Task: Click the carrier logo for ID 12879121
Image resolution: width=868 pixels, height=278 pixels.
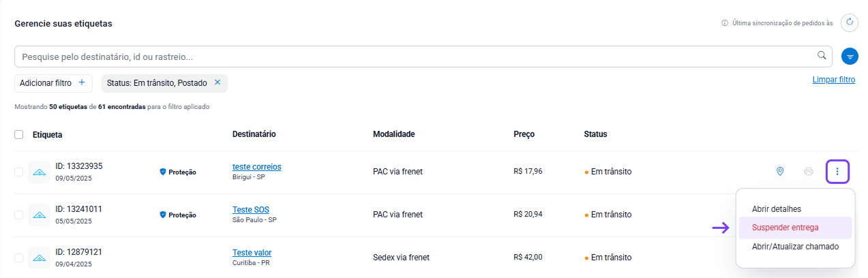Action: (x=39, y=258)
